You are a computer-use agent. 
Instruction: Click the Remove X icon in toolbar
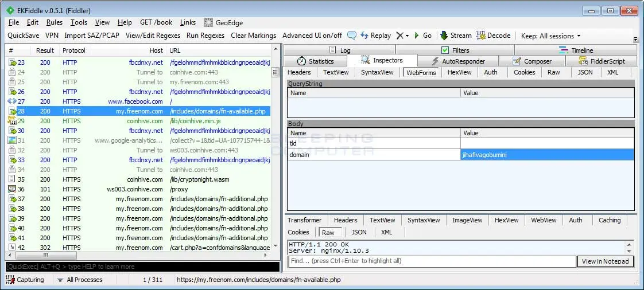point(399,36)
